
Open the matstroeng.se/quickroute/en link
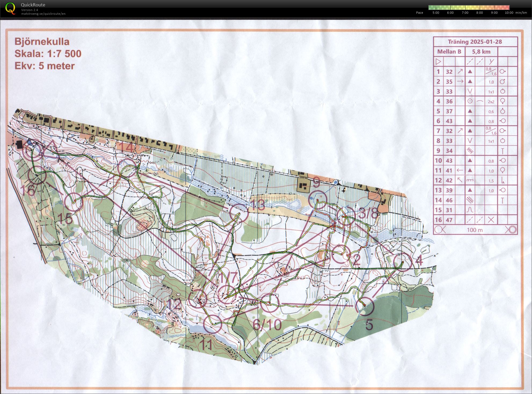point(43,14)
